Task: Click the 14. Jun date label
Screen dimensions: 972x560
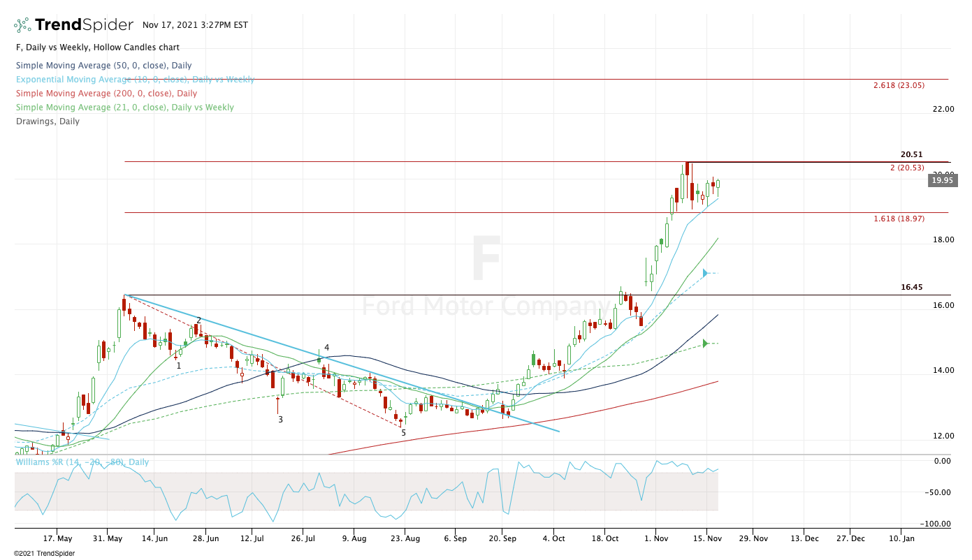Action: pos(154,539)
